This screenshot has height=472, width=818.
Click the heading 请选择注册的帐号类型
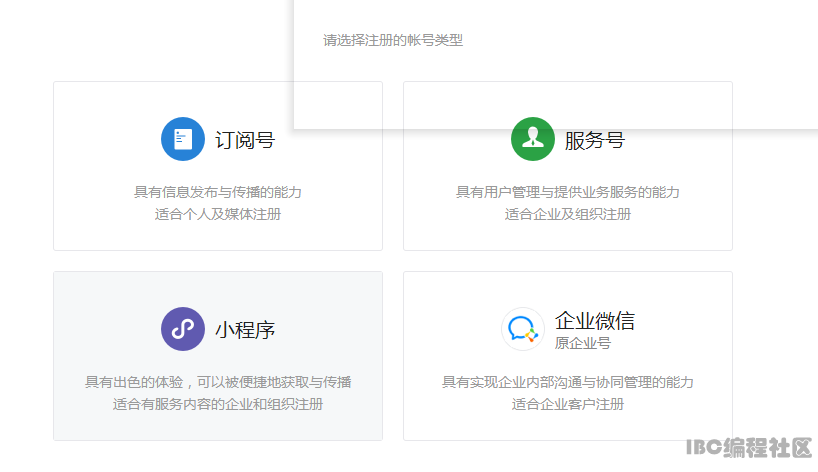click(393, 40)
